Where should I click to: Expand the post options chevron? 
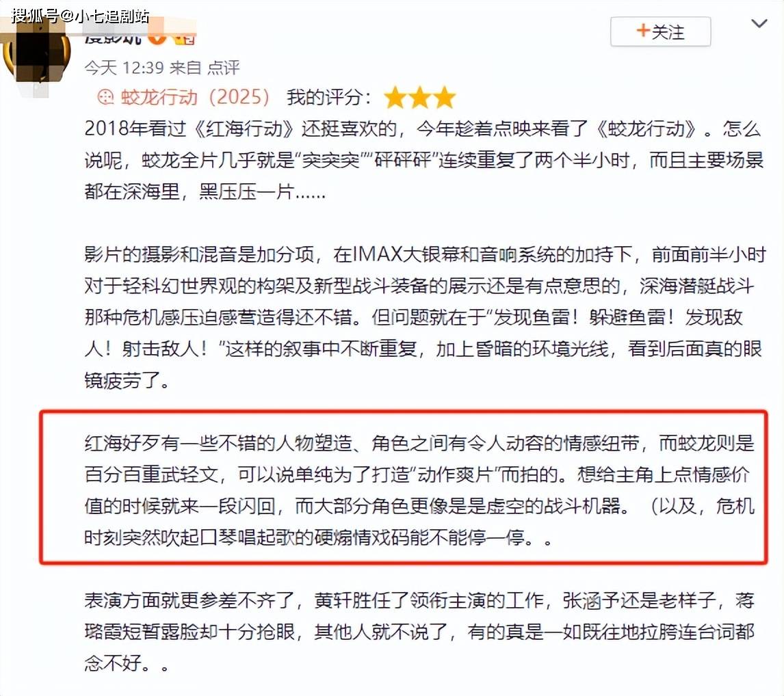click(x=759, y=23)
